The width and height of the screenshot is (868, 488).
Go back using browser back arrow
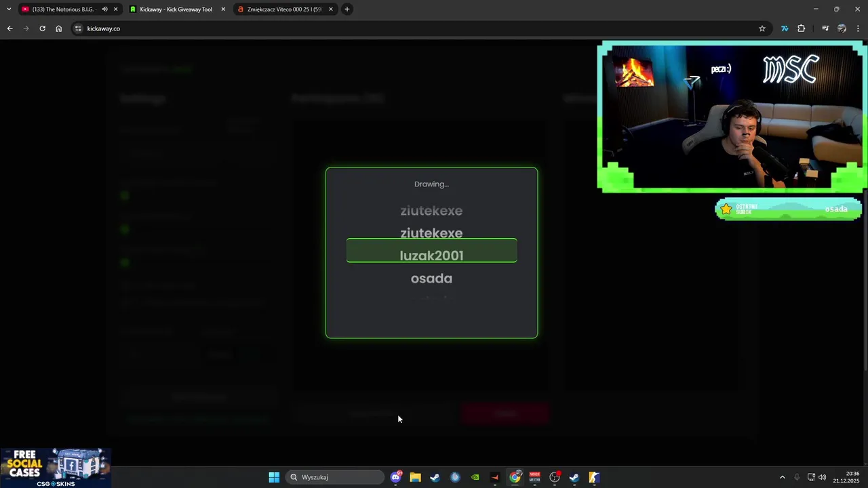pyautogui.click(x=9, y=28)
